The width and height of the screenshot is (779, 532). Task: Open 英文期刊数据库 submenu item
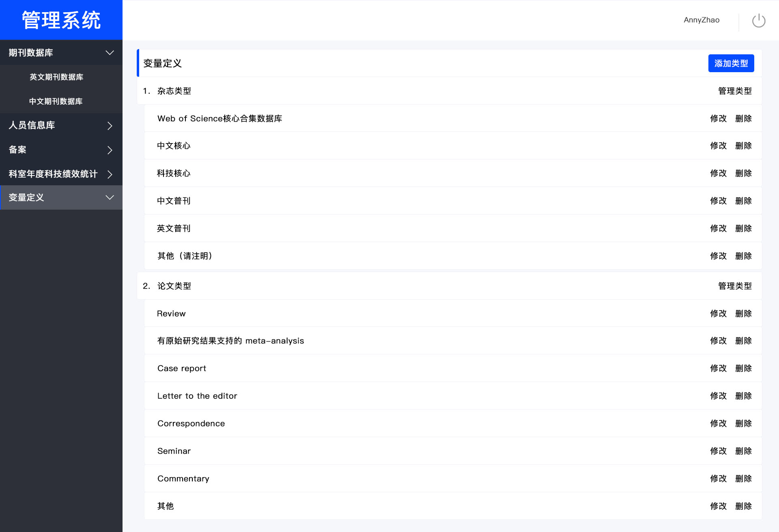pos(56,77)
